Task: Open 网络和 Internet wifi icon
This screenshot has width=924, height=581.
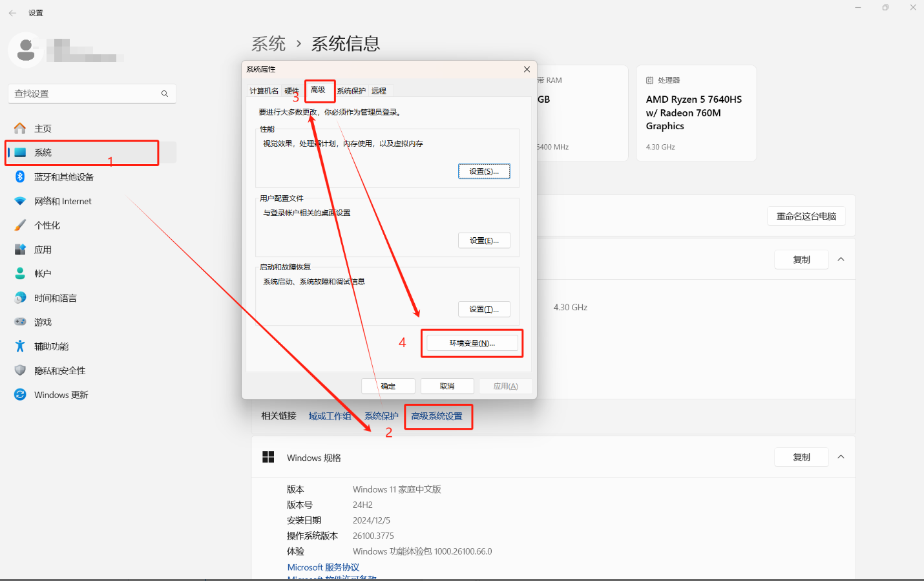Action: (x=20, y=201)
